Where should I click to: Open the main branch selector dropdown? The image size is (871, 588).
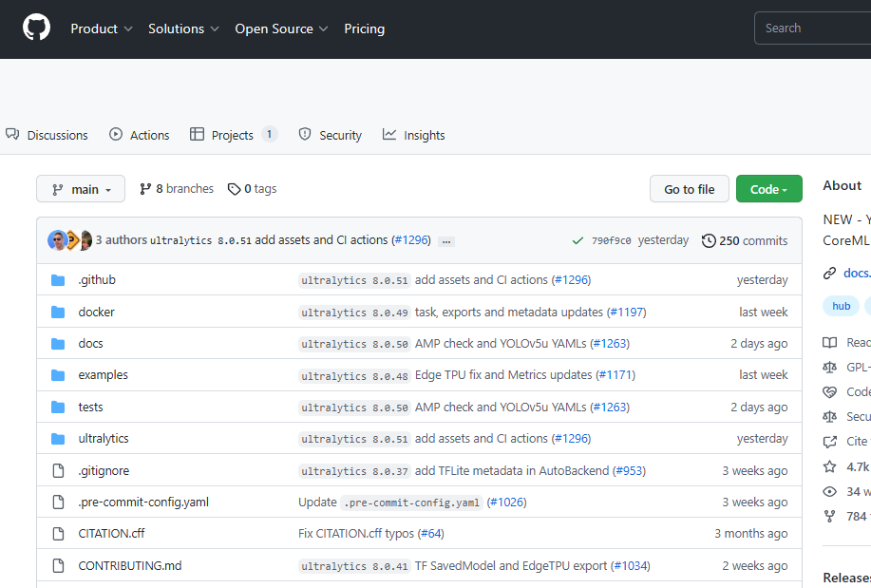(x=81, y=189)
